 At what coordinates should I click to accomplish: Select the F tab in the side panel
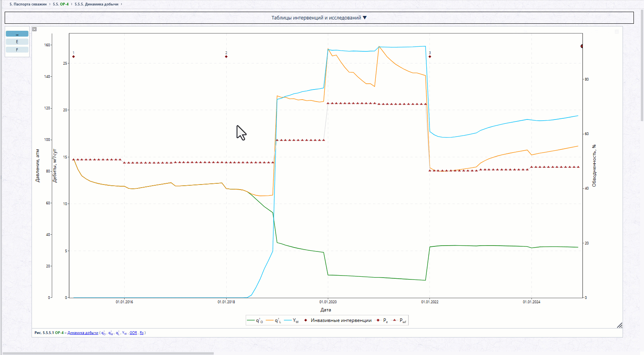click(17, 50)
